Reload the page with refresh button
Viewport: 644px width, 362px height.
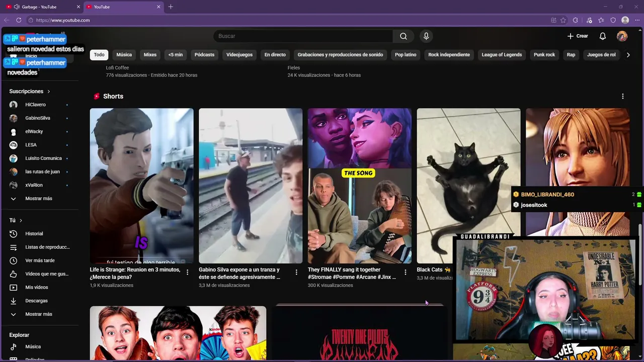[19, 20]
